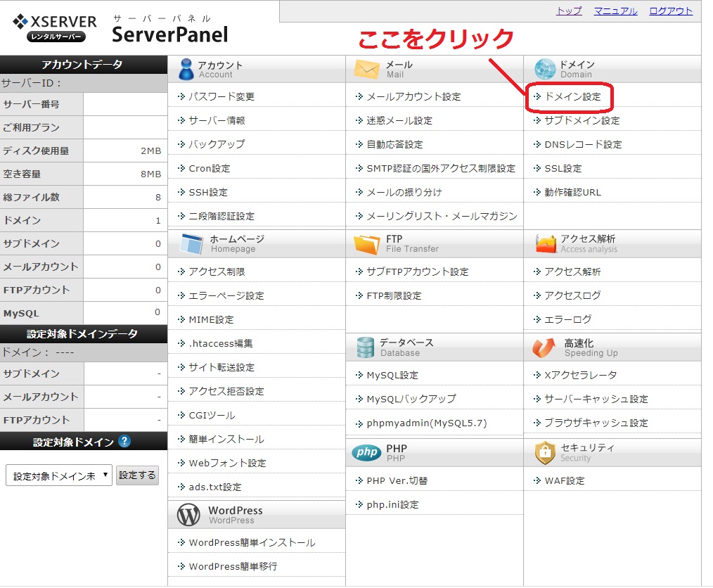
Task: Click the Access analysis chart icon
Action: tap(546, 244)
